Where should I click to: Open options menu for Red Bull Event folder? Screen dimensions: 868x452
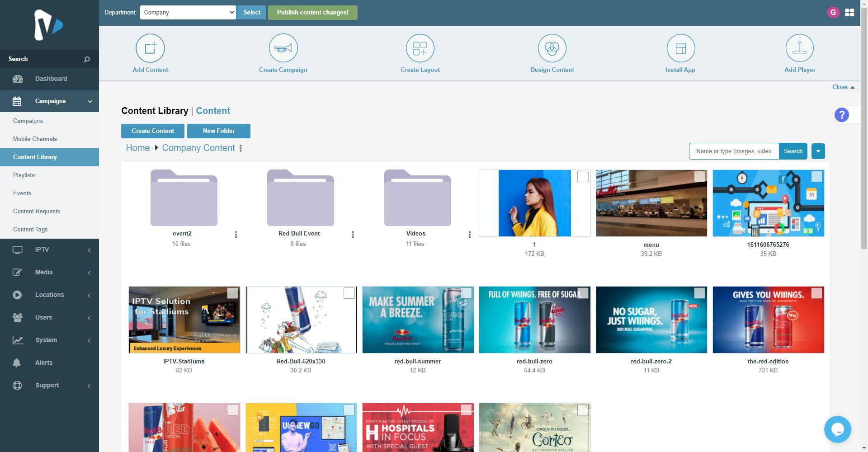(x=353, y=235)
